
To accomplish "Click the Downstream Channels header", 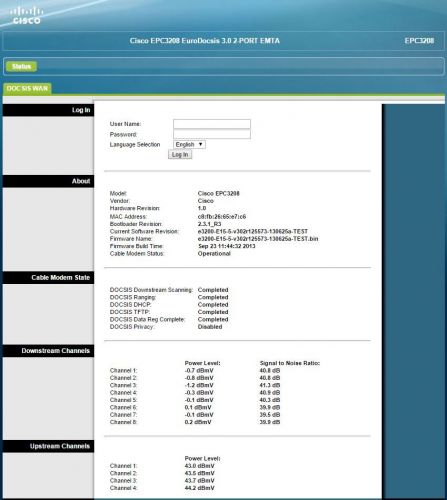I will pyautogui.click(x=48, y=351).
